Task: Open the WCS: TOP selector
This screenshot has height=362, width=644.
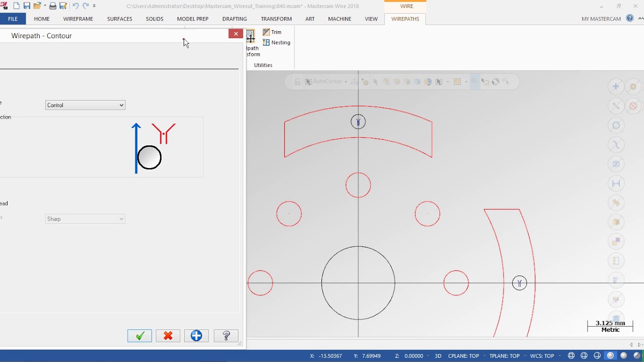Action: click(542, 356)
